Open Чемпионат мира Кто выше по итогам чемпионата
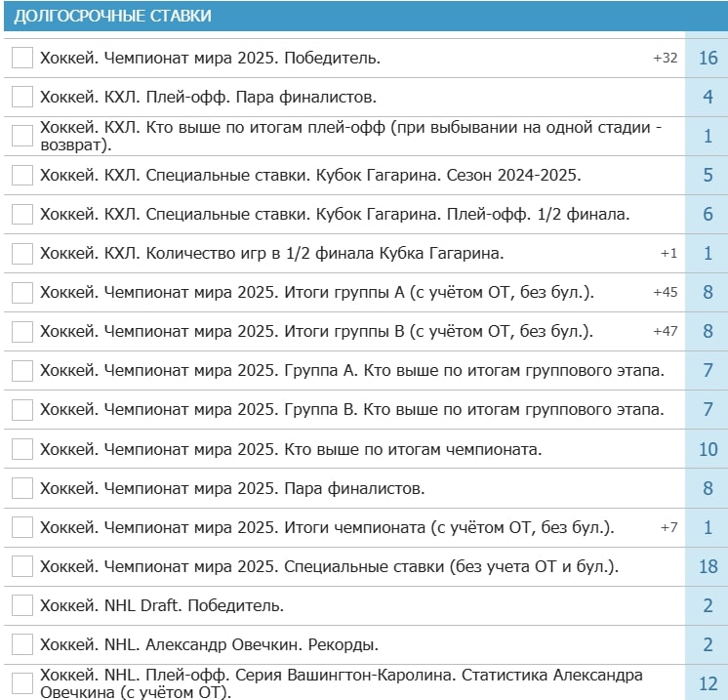The height and width of the screenshot is (700, 728). click(x=291, y=449)
